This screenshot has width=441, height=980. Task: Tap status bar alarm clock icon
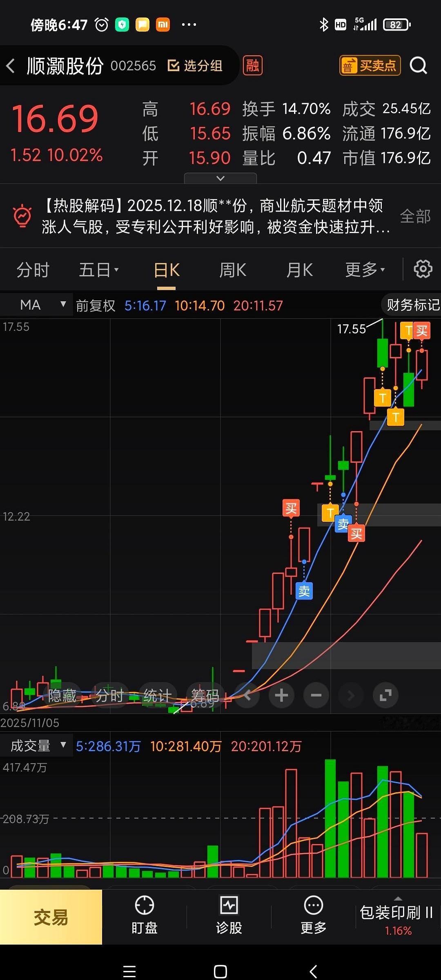pyautogui.click(x=102, y=25)
